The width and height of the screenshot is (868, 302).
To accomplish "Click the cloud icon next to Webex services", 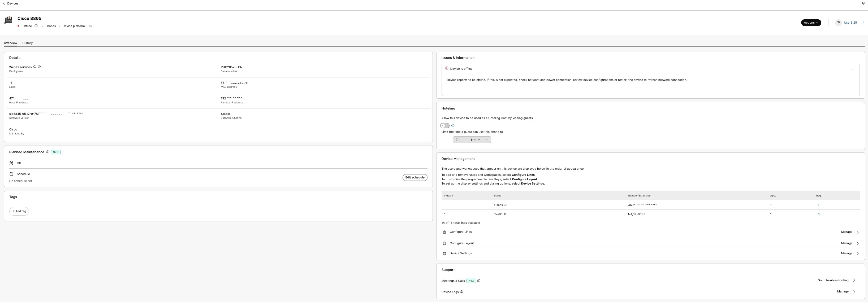I will 34,67.
